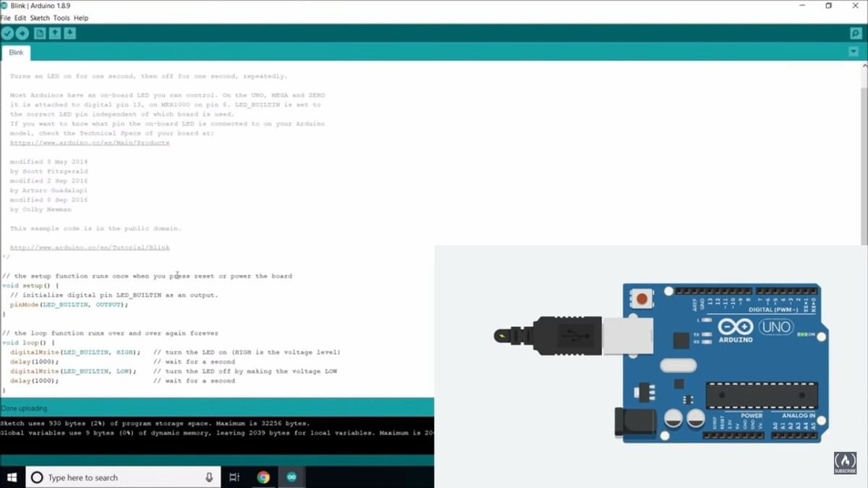This screenshot has width=868, height=488.
Task: Click the 'modified 8 May 2014' comment
Action: (48, 162)
